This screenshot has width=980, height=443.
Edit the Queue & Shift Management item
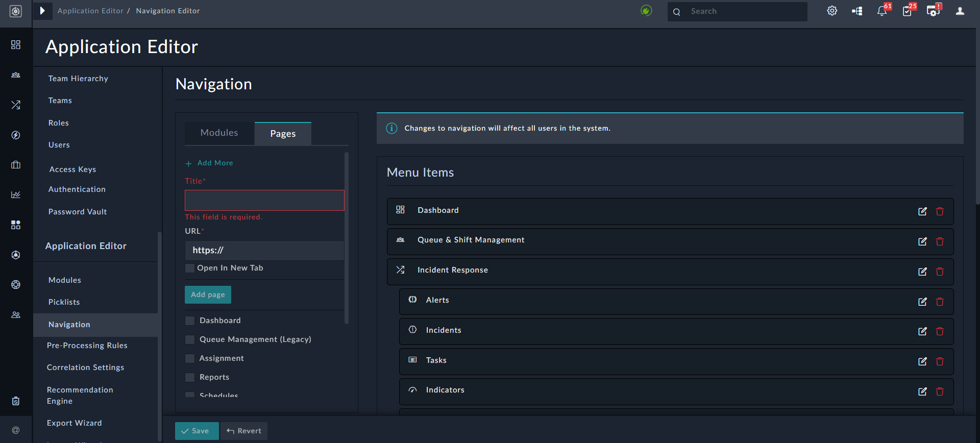922,241
